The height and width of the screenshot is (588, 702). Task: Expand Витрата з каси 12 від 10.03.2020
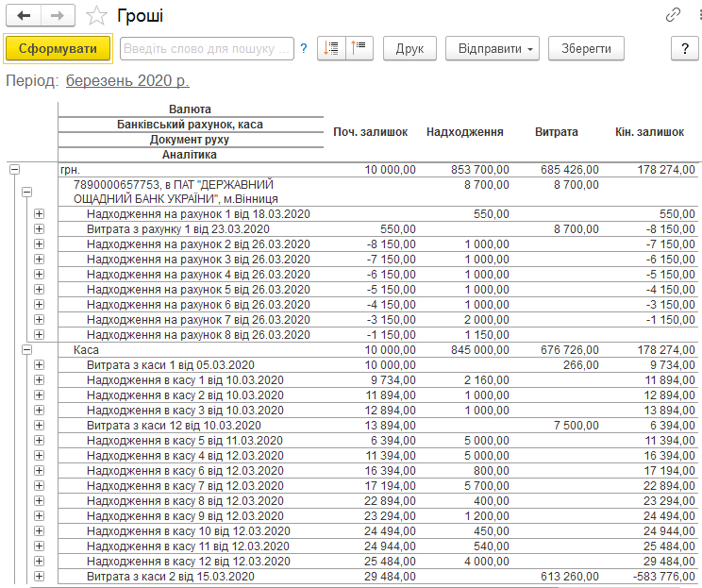(x=40, y=426)
